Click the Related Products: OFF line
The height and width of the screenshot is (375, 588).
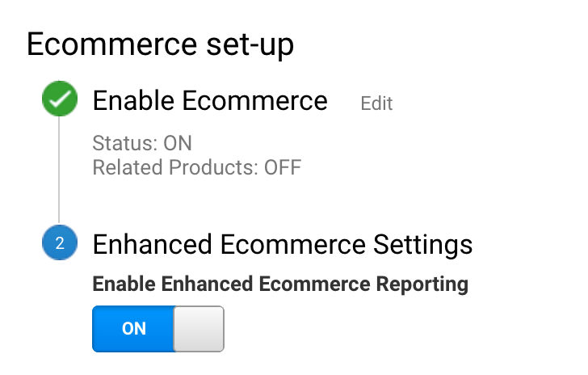click(x=197, y=167)
